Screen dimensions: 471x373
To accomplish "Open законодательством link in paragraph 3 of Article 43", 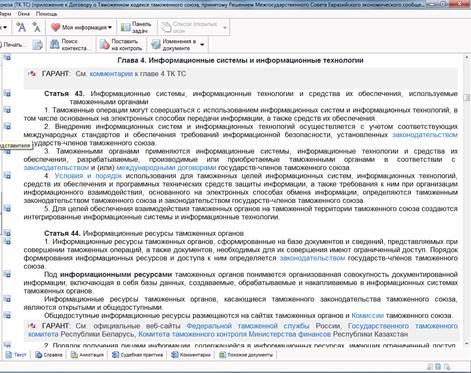I will (56, 167).
